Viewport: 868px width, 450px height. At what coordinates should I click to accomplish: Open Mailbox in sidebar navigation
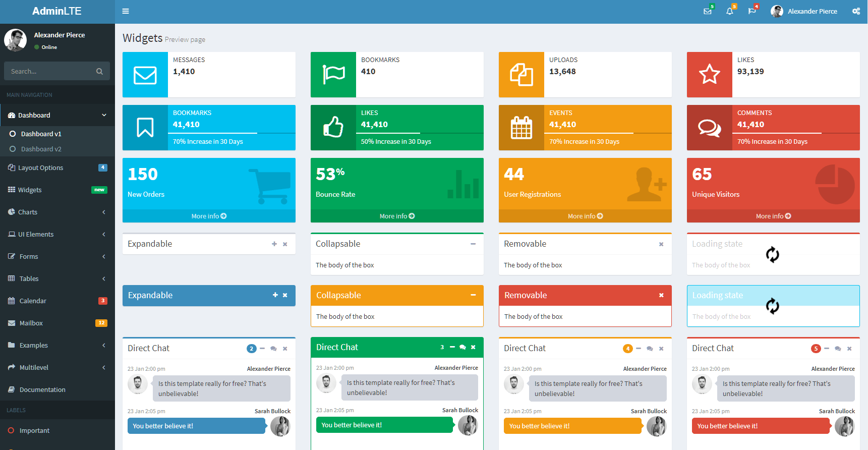tap(57, 323)
